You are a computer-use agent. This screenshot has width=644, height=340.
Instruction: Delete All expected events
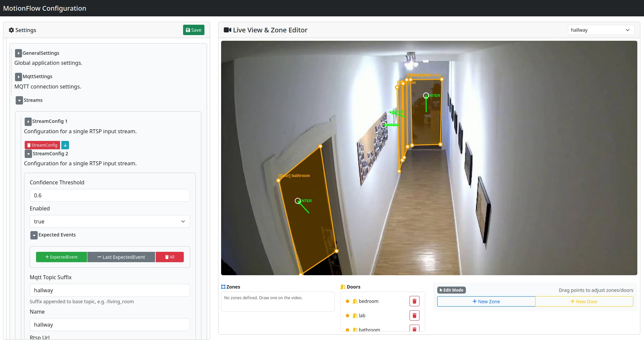coord(170,257)
